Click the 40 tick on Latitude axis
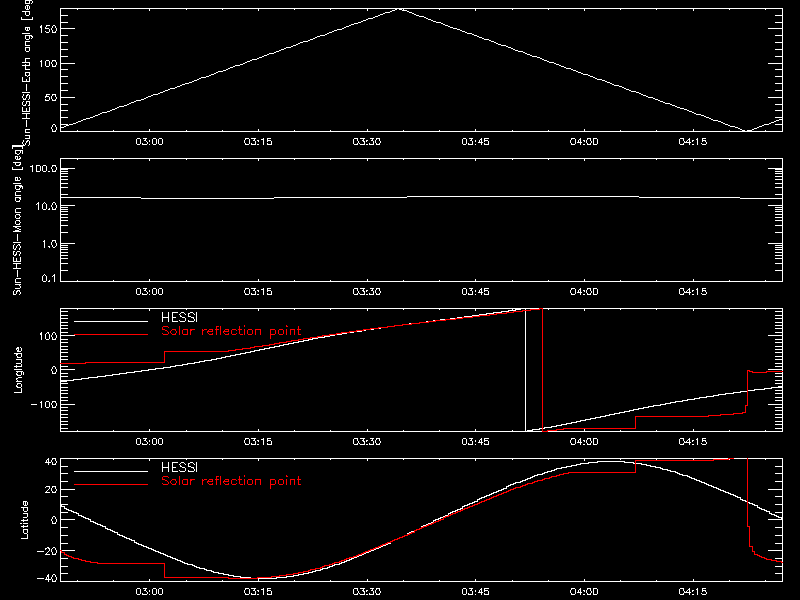The width and height of the screenshot is (800, 600). (x=51, y=462)
